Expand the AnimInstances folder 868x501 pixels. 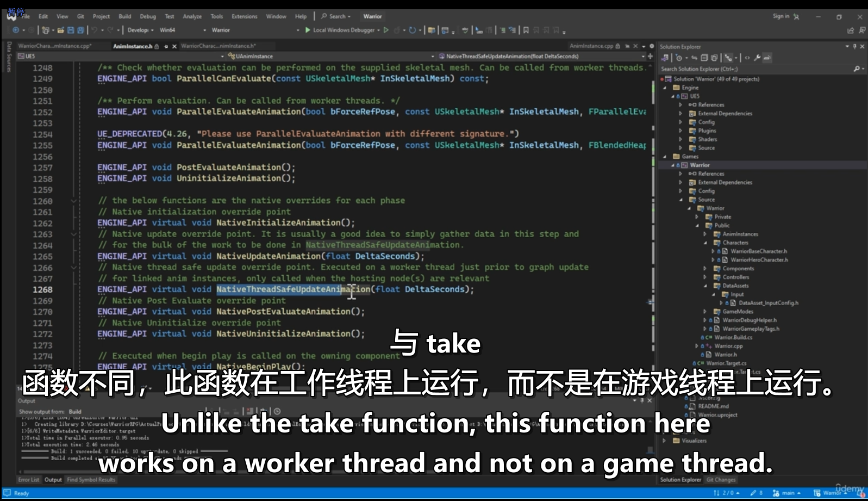[x=705, y=234]
